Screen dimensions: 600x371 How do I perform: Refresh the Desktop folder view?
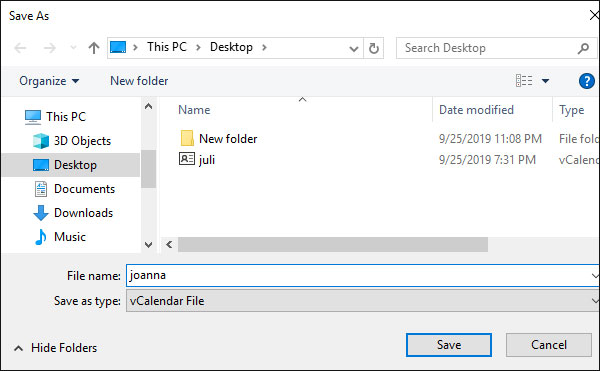coord(373,48)
